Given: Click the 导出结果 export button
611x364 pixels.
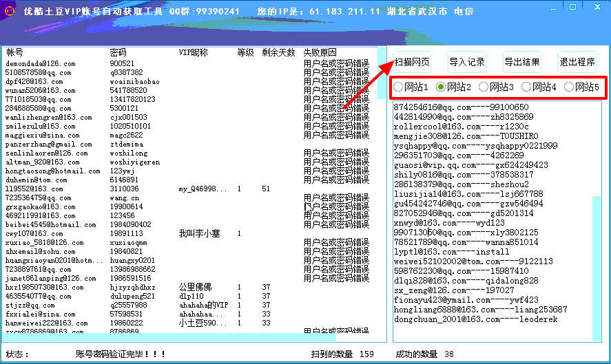Looking at the screenshot, I should 522,62.
